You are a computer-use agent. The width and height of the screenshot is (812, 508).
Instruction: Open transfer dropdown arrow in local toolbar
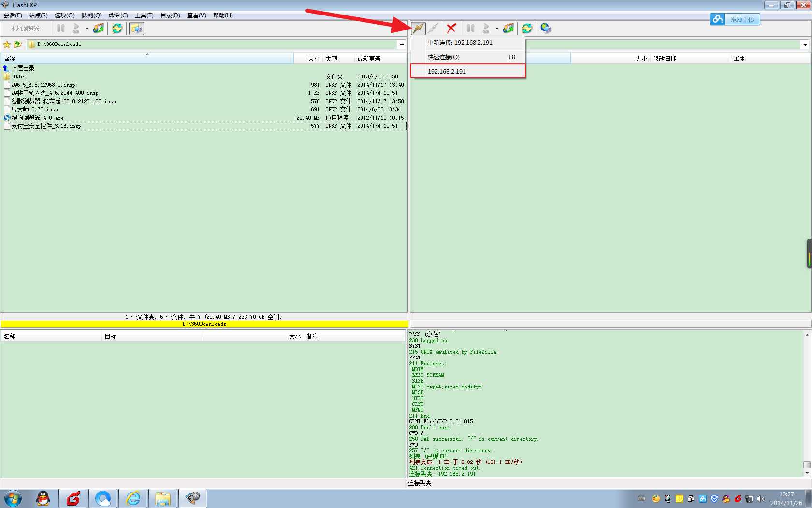click(87, 29)
